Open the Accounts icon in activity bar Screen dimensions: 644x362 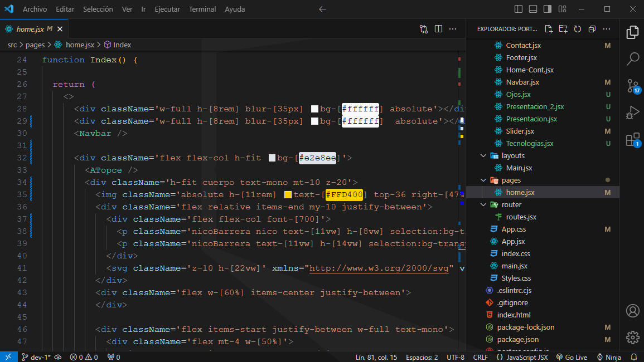click(x=632, y=311)
